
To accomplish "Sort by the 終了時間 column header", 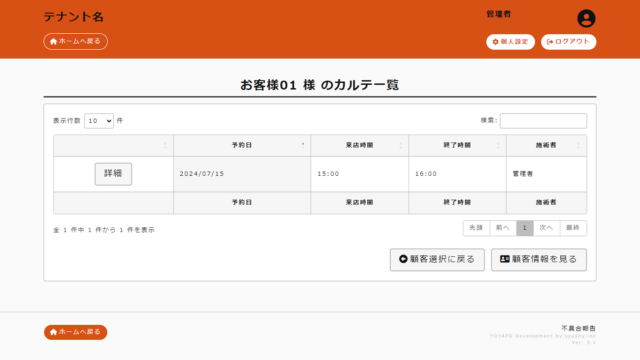I will (x=458, y=145).
